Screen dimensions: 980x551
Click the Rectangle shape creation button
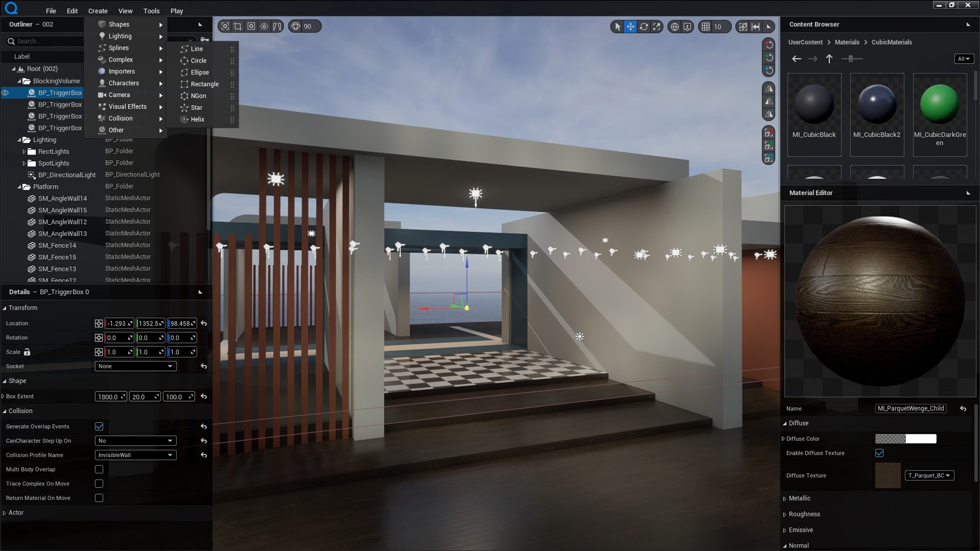tap(205, 84)
